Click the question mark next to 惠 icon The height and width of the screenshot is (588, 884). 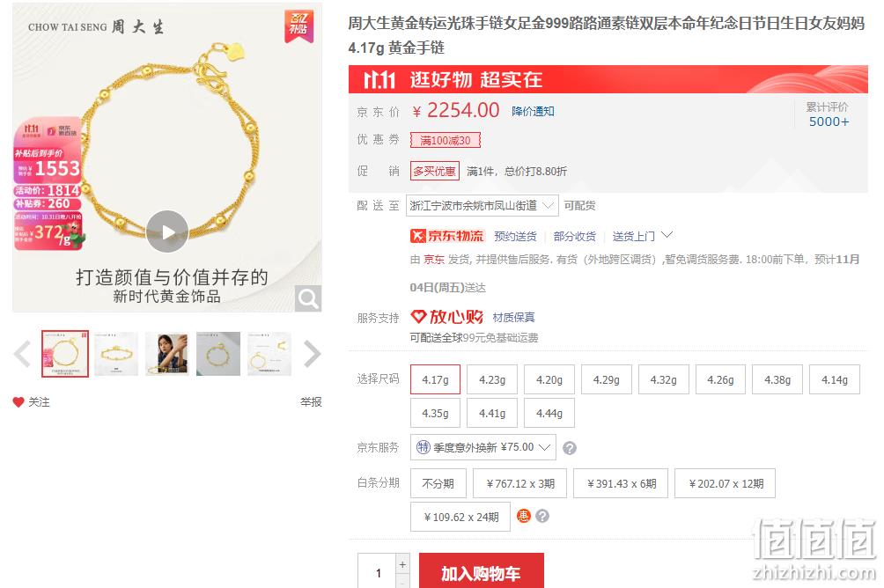coord(542,517)
